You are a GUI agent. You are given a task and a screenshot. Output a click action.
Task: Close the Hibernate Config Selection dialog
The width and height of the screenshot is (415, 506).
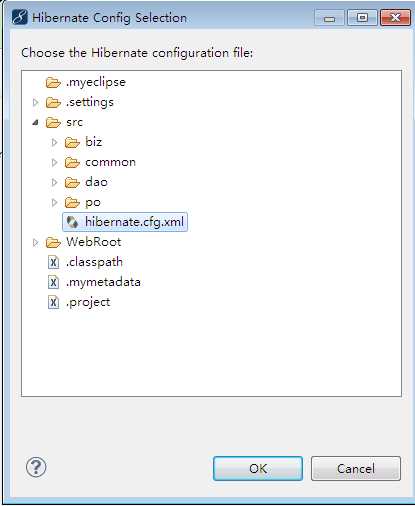pyautogui.click(x=395, y=17)
